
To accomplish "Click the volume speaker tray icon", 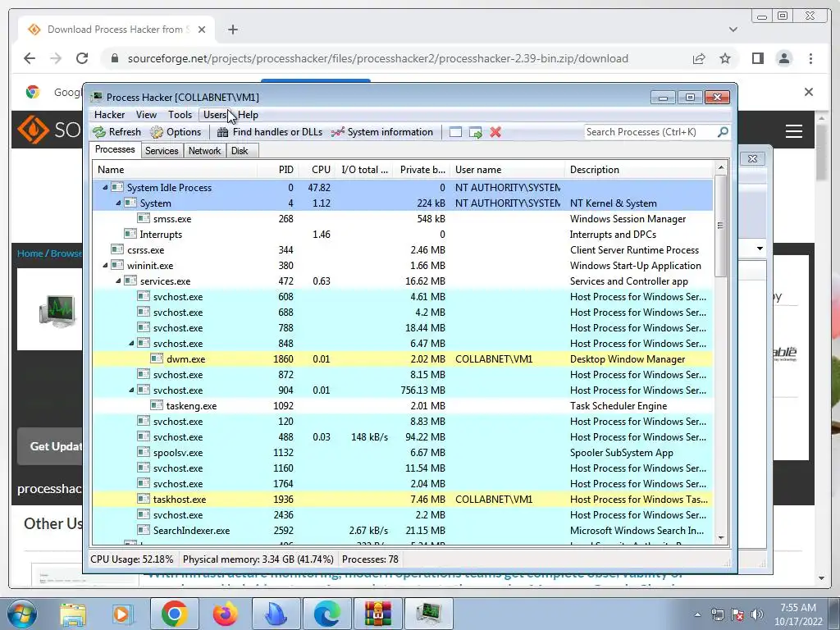I will (x=757, y=614).
